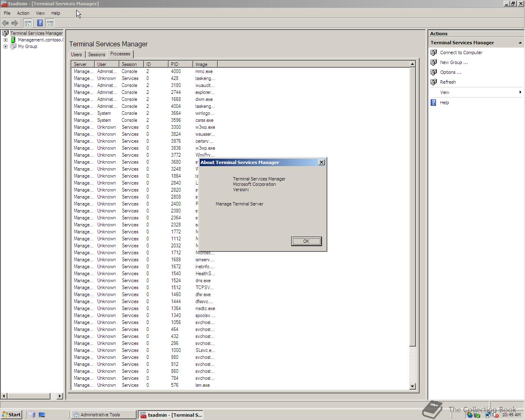Click the blue Help toolbar icon
The width and height of the screenshot is (525, 420).
tap(40, 23)
